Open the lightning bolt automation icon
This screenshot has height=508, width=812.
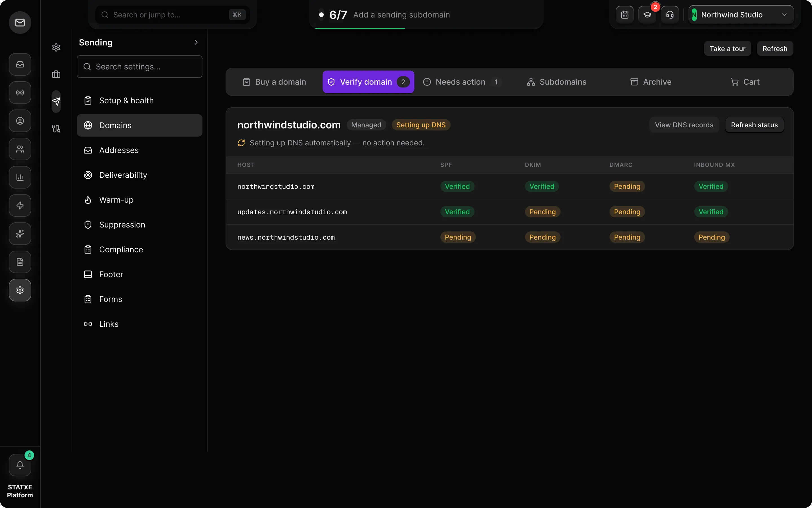pos(20,205)
